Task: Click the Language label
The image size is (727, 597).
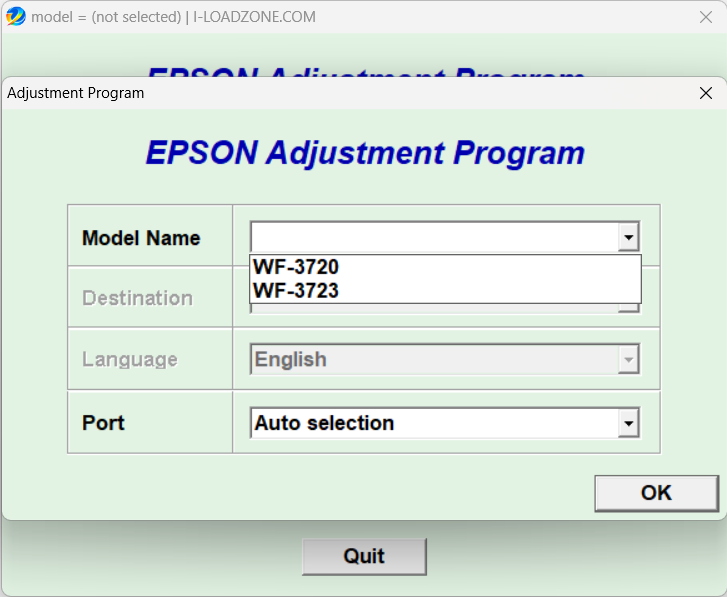Action: pos(130,359)
